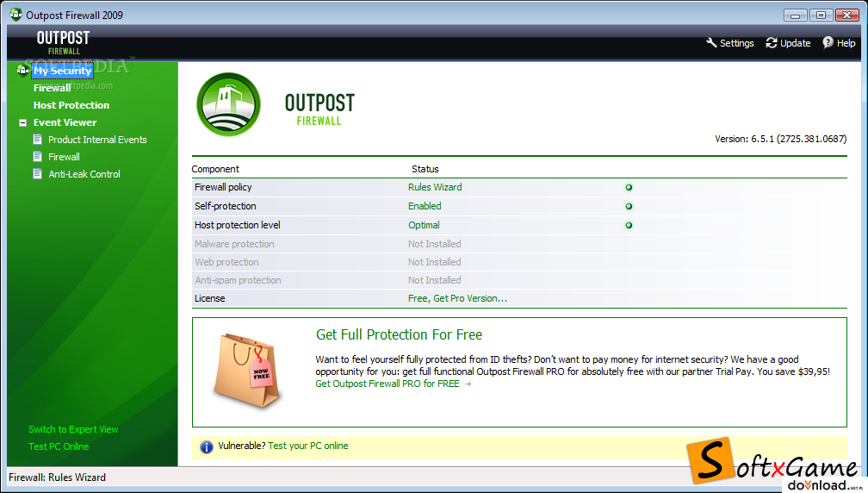Viewport: 868px width, 493px height.
Task: Click the Host protection level row label
Action: pyautogui.click(x=238, y=225)
